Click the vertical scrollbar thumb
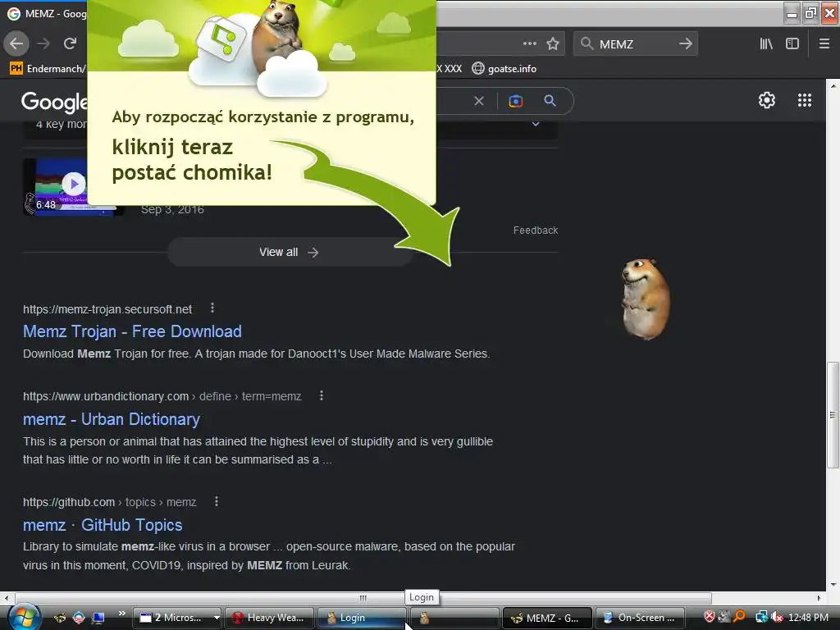840x630 pixels. pos(833,415)
